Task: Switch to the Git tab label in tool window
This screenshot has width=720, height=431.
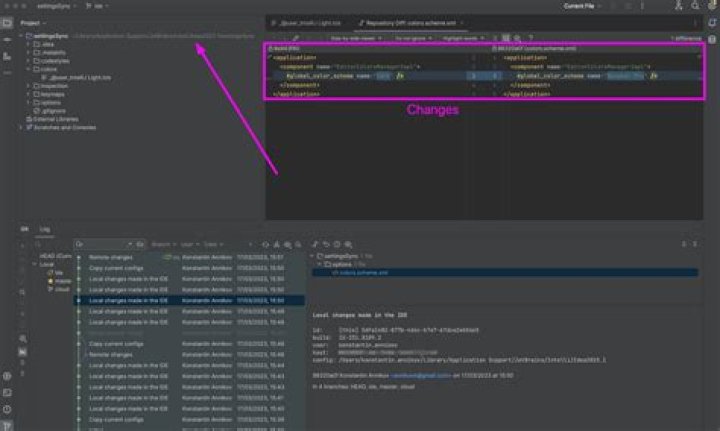Action: point(24,229)
